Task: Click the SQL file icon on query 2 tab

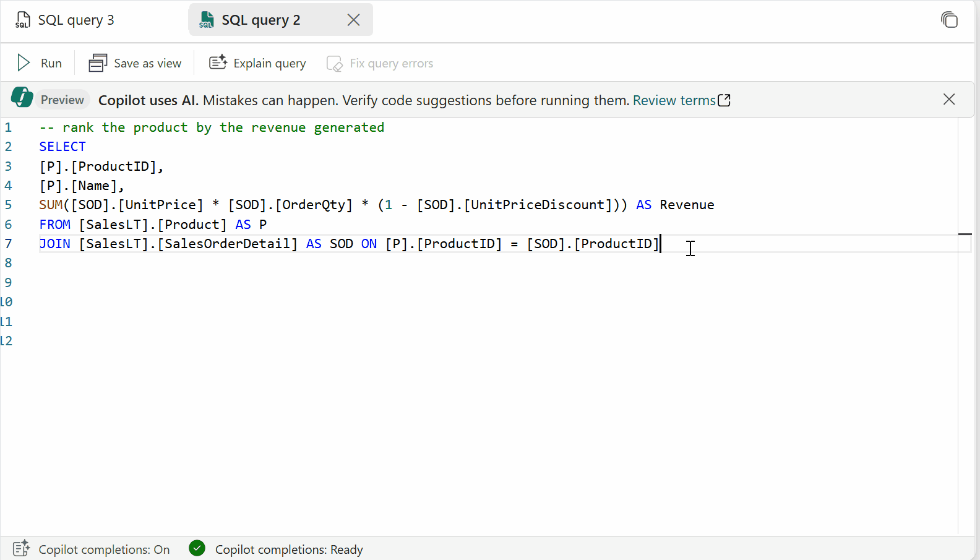Action: point(207,20)
